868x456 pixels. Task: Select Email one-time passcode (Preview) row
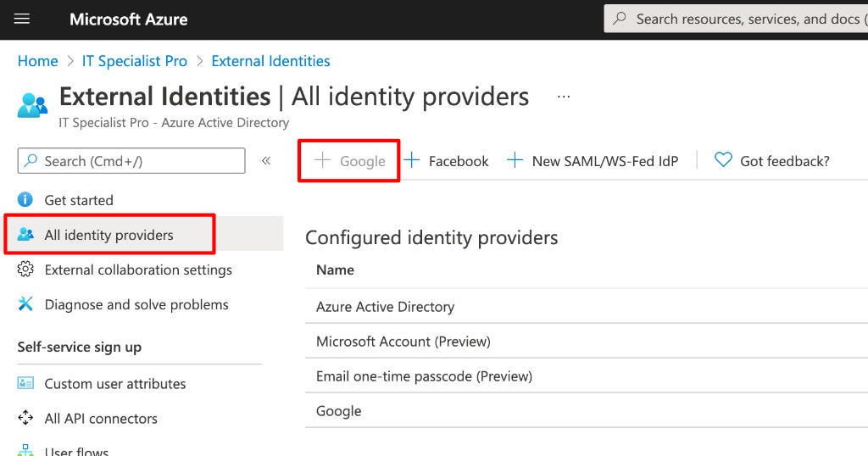587,375
